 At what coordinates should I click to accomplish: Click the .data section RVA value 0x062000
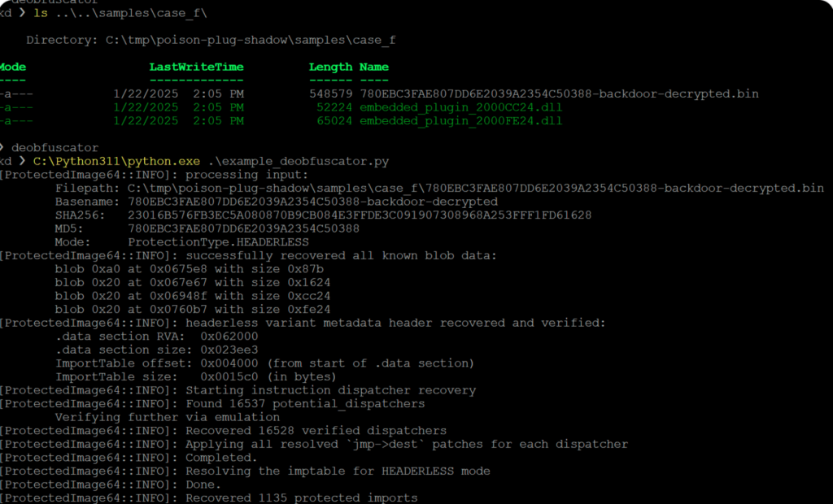229,337
